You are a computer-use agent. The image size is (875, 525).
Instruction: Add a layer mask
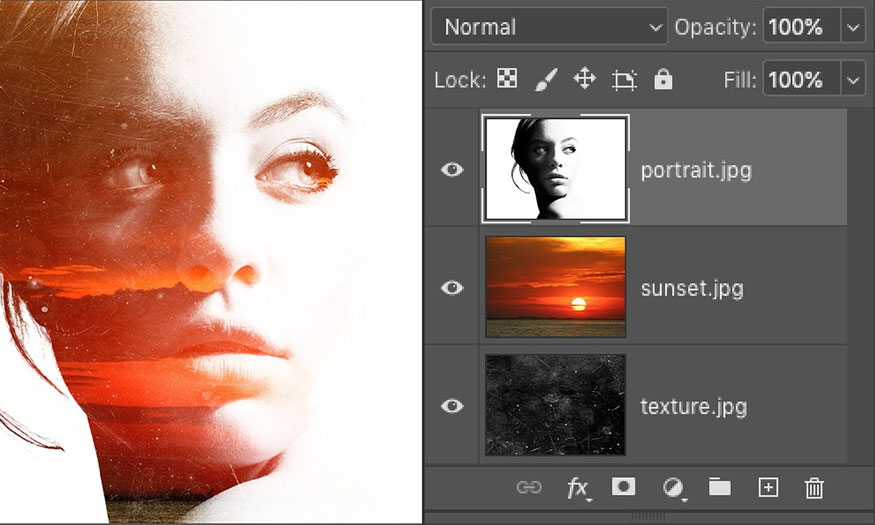click(x=623, y=487)
